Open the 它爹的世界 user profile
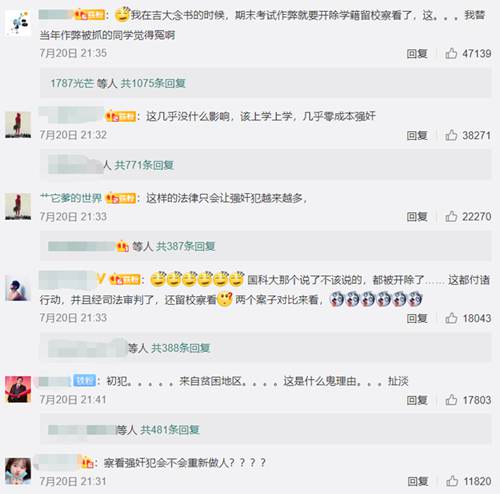 [x=71, y=198]
